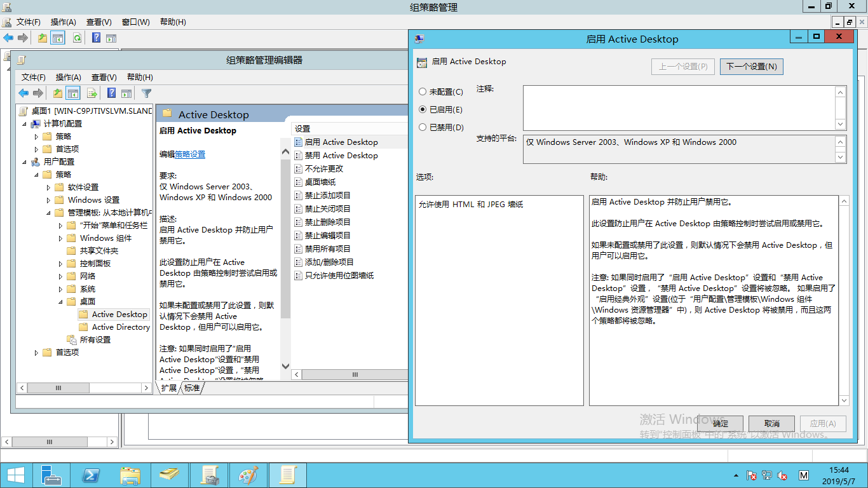This screenshot has width=868, height=488.
Task: Select 已启用 radio button
Action: point(423,110)
